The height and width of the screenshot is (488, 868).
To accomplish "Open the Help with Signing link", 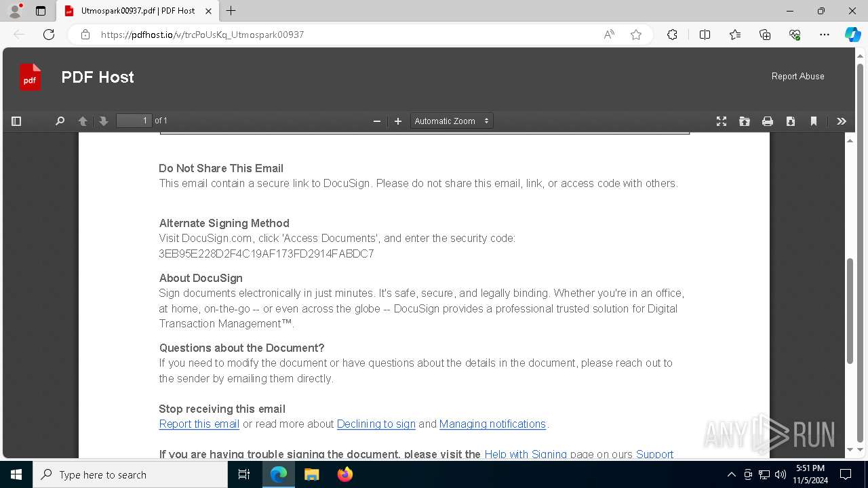I will [526, 454].
